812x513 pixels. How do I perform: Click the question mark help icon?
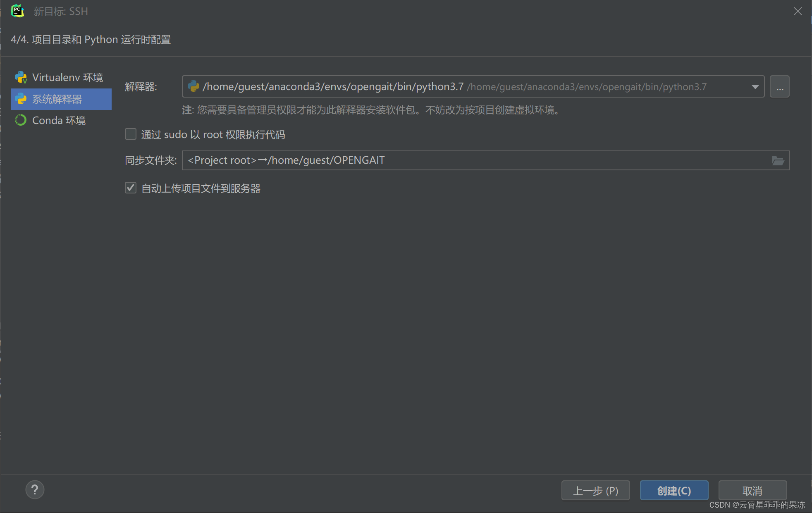tap(35, 490)
